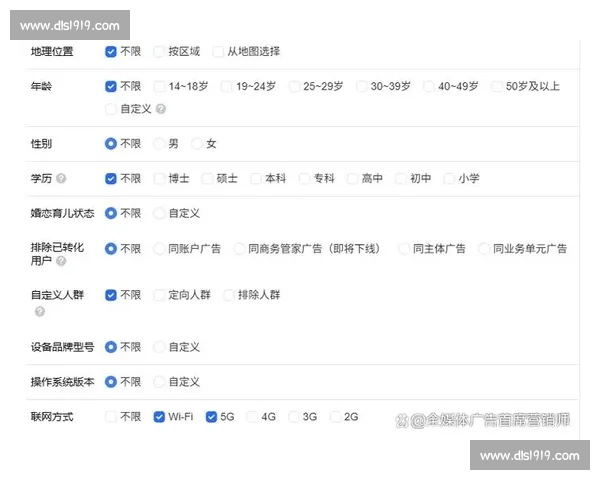Check 排除人群 audience option
This screenshot has height=480, width=600.
(x=228, y=295)
